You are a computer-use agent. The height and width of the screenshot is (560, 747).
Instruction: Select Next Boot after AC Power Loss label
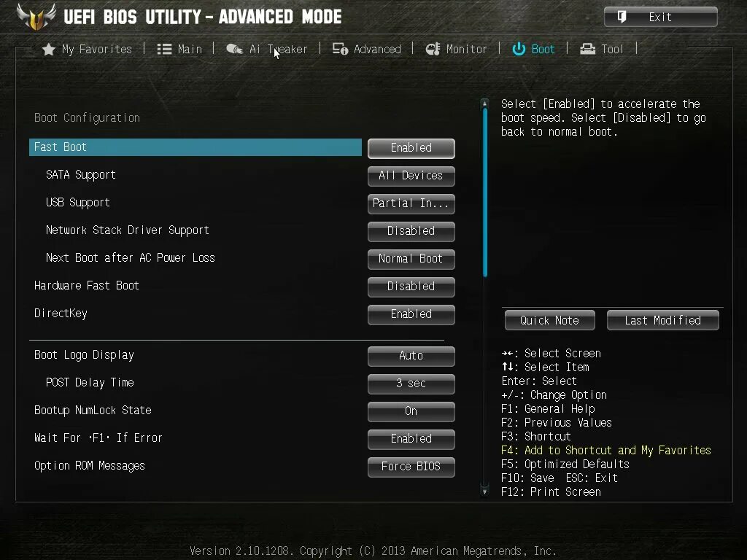[x=131, y=257]
